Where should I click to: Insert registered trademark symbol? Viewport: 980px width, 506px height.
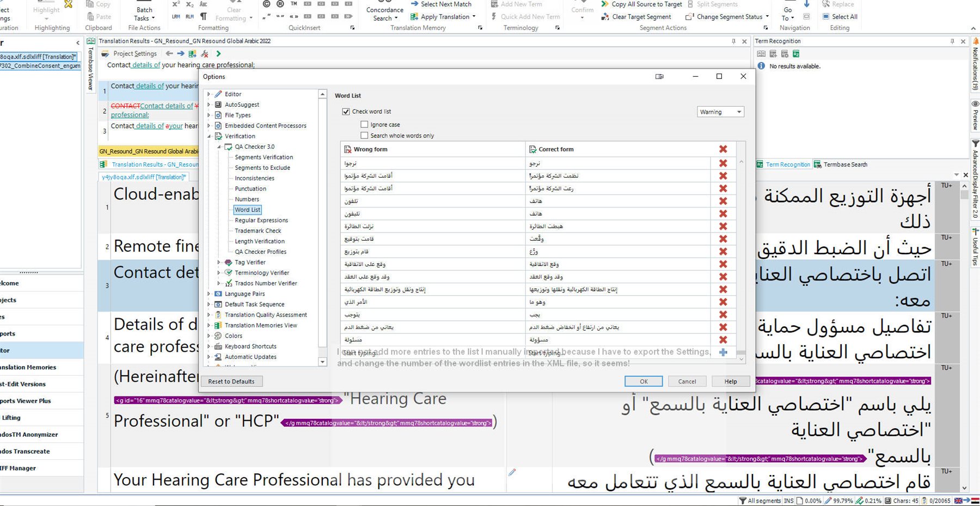(280, 4)
